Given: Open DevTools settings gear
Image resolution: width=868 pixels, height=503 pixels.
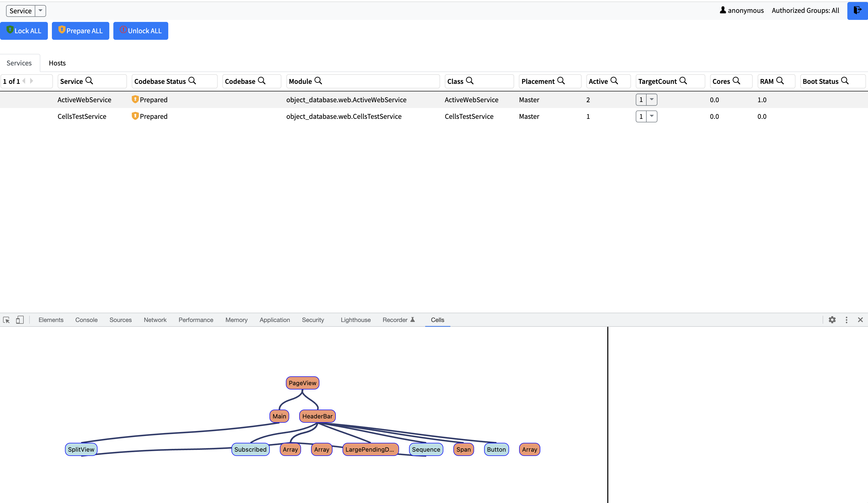Looking at the screenshot, I should coord(832,320).
